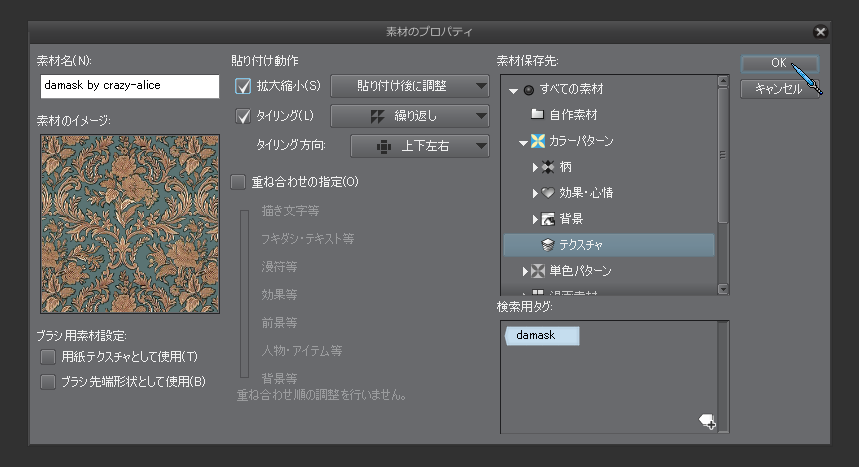
Task: Select the テクスチャ folder in tree
Action: point(580,245)
